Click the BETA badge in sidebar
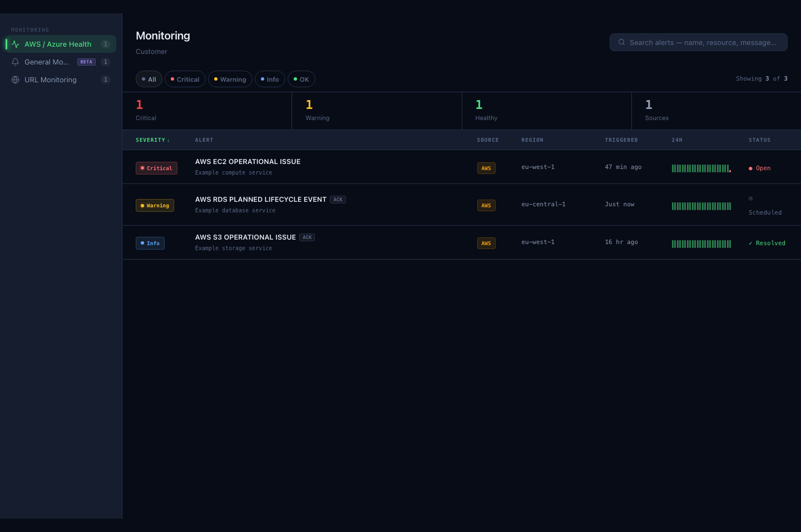 coord(86,62)
